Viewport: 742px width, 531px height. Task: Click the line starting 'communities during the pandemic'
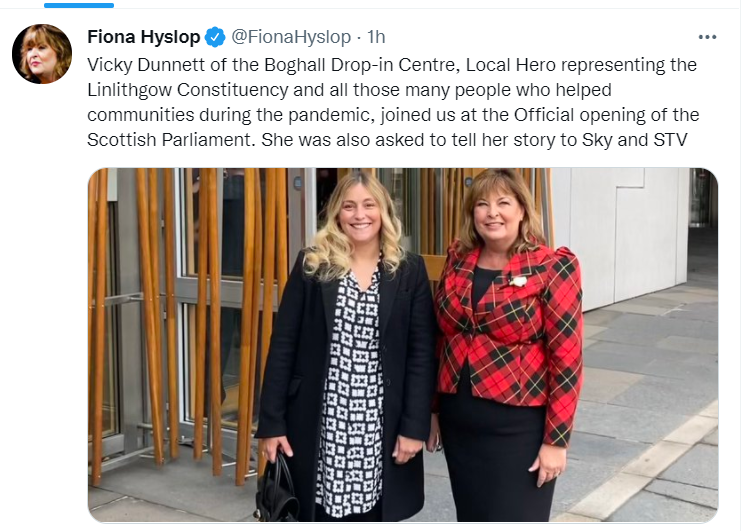(x=393, y=115)
